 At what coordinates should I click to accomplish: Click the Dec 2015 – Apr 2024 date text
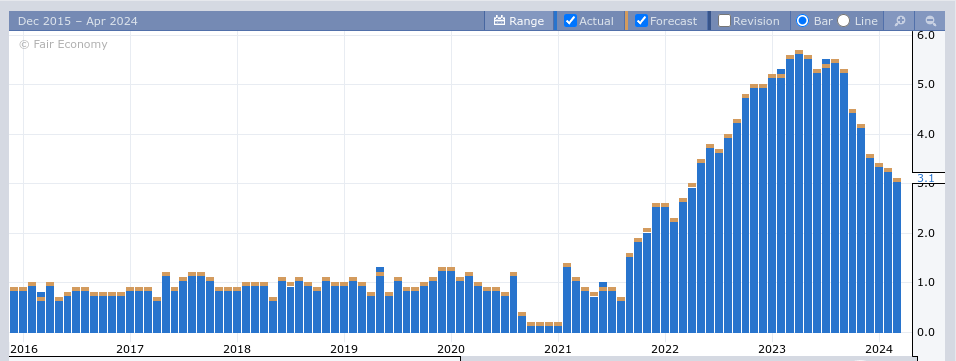[x=77, y=21]
